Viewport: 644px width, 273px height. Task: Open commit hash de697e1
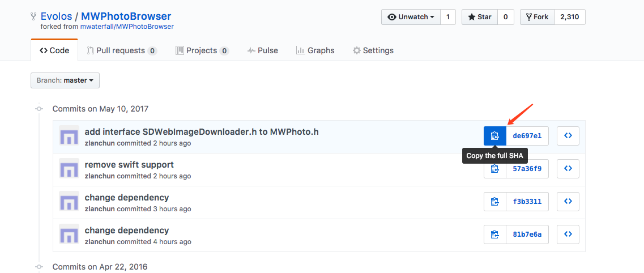tap(527, 136)
